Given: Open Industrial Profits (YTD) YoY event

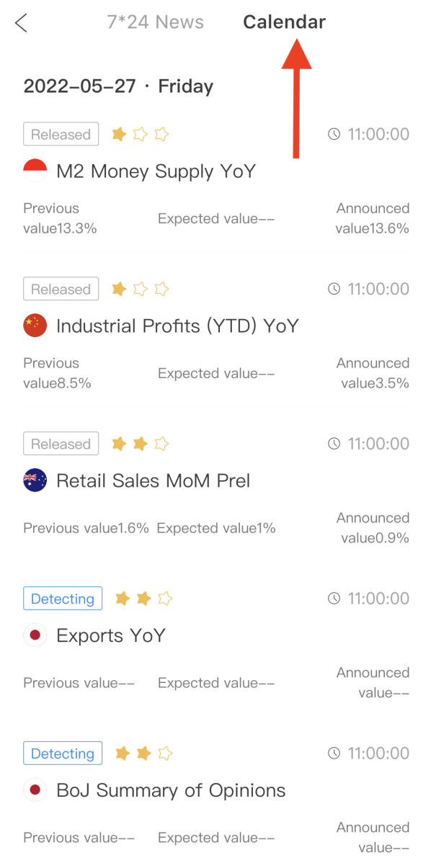Looking at the screenshot, I should click(177, 326).
